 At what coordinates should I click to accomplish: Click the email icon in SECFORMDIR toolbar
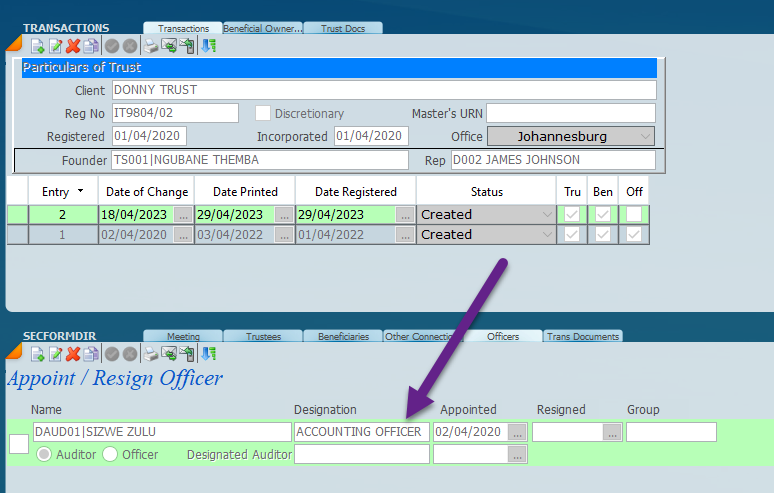pos(169,354)
